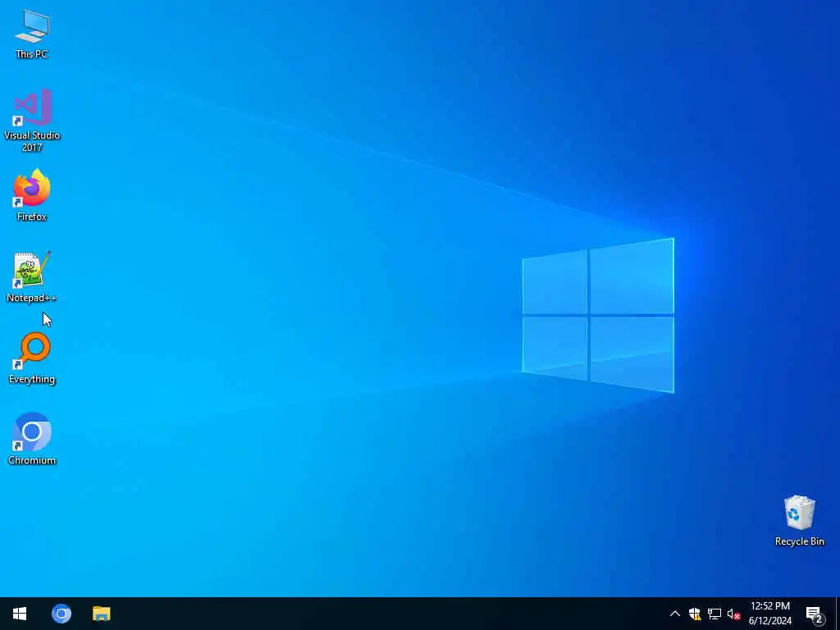Open the Windows Start menu
The image size is (840, 630).
click(20, 614)
